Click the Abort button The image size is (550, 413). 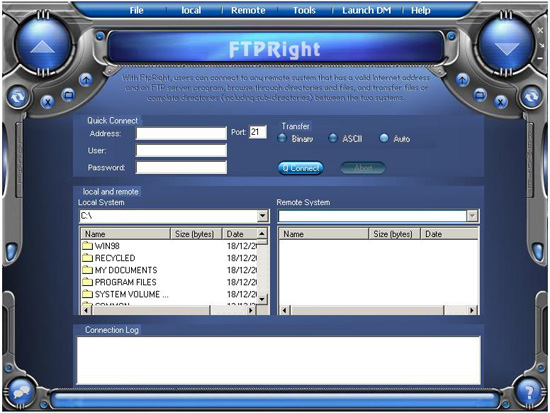tap(363, 168)
